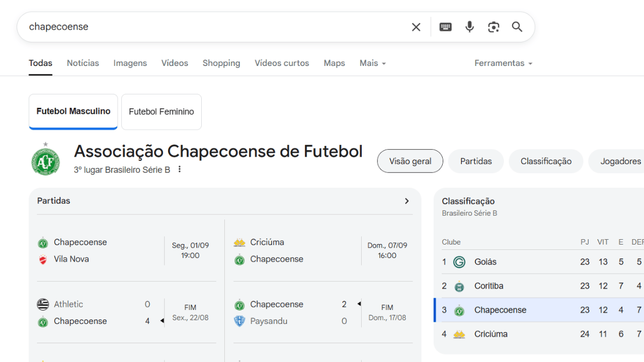Click the Chapecoense club crest logo
The height and width of the screenshot is (362, 644).
pos(46,159)
